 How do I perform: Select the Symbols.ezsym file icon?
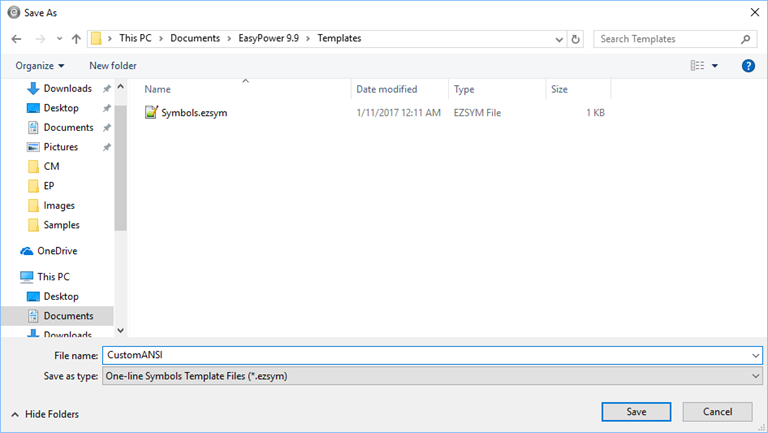pos(151,113)
